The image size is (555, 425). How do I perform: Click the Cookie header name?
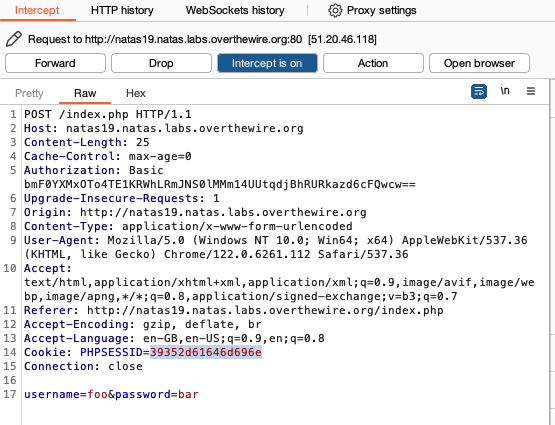coord(45,352)
